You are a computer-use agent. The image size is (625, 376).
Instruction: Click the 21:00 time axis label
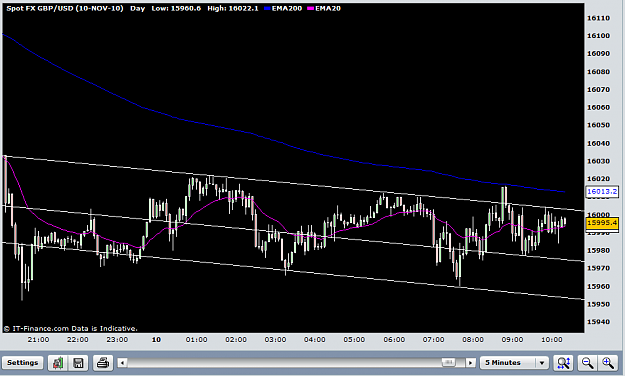click(38, 340)
